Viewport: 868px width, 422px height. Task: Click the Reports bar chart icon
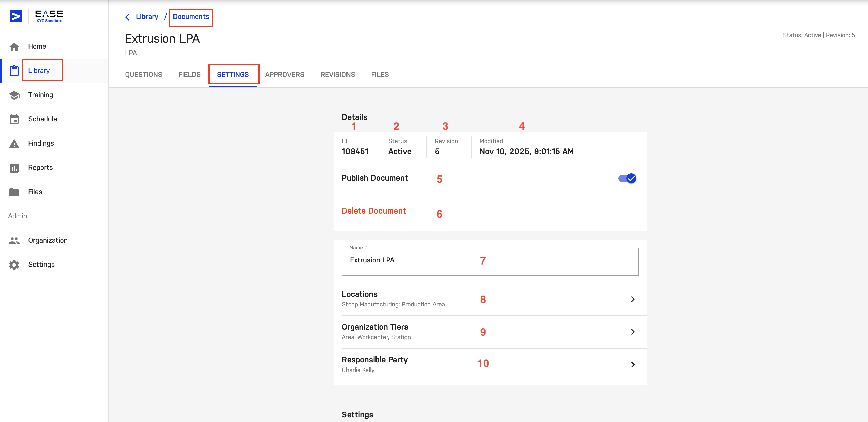[x=14, y=168]
